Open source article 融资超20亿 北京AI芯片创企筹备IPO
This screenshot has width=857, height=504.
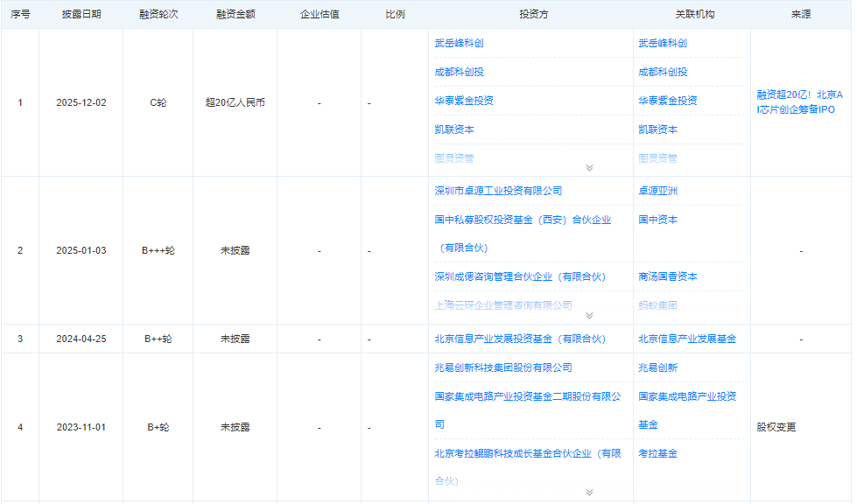tap(799, 102)
